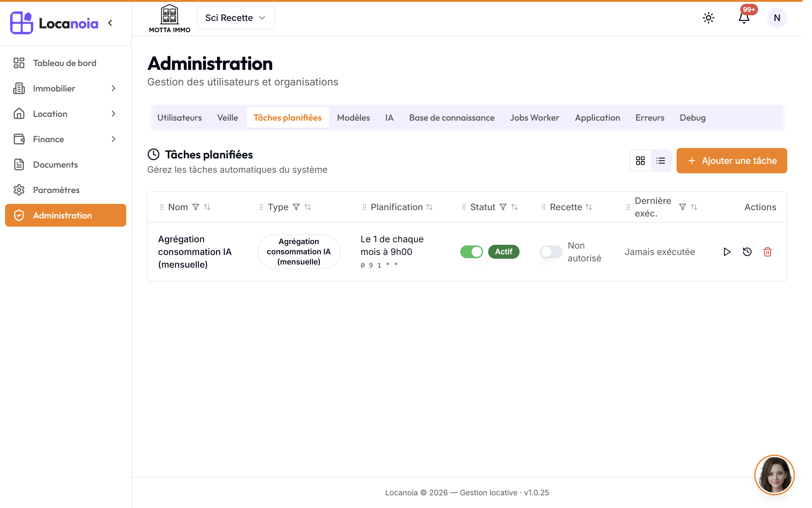Image resolution: width=812 pixels, height=508 pixels.
Task: Toggle the Recette Non autorisé switch
Action: pyautogui.click(x=551, y=252)
